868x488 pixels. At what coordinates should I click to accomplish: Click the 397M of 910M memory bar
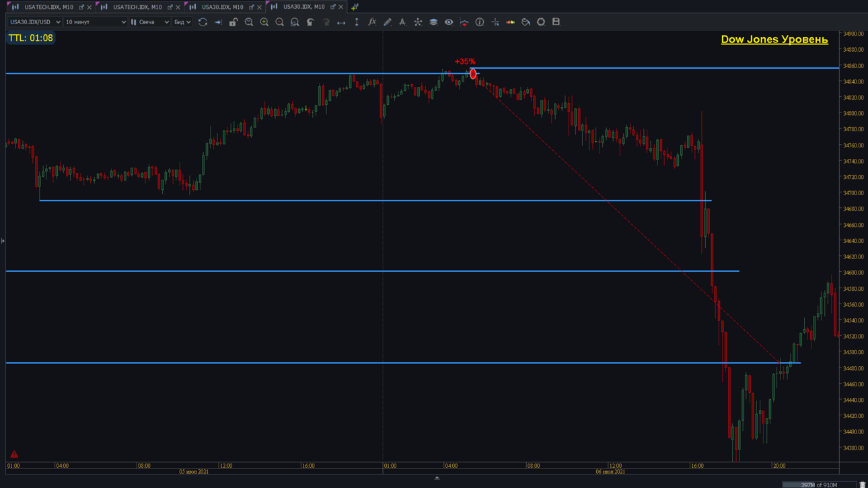click(819, 485)
